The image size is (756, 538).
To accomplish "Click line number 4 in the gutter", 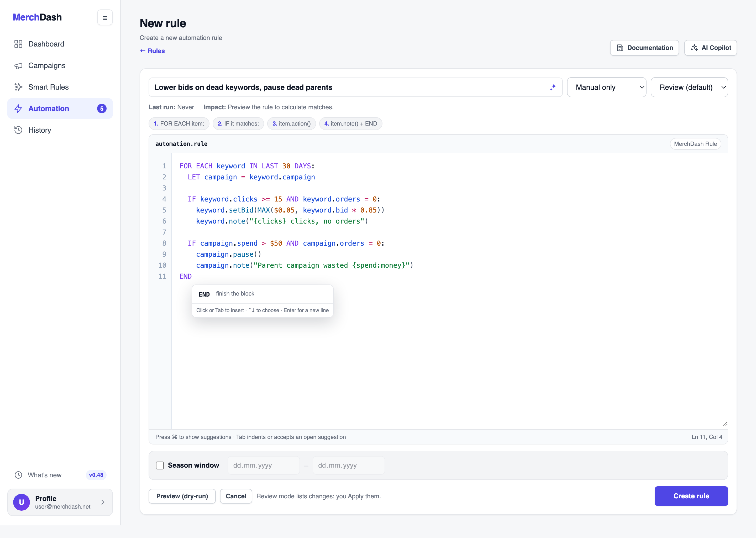I will (164, 199).
